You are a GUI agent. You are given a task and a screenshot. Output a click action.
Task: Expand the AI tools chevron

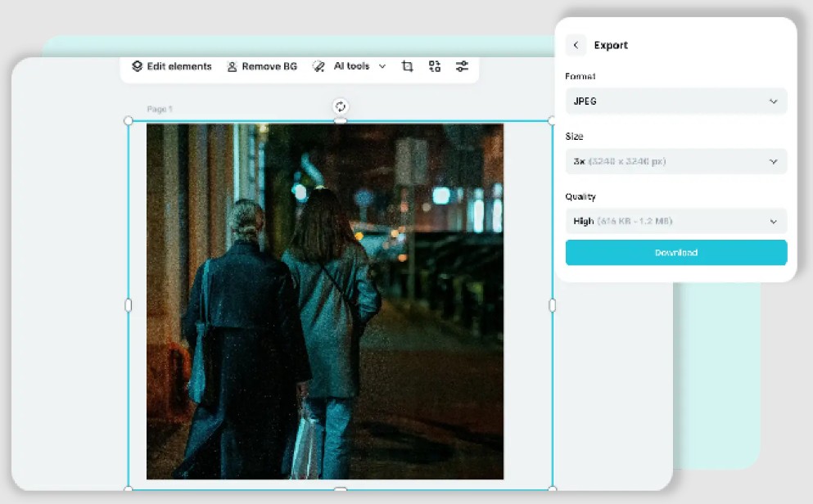tap(382, 66)
